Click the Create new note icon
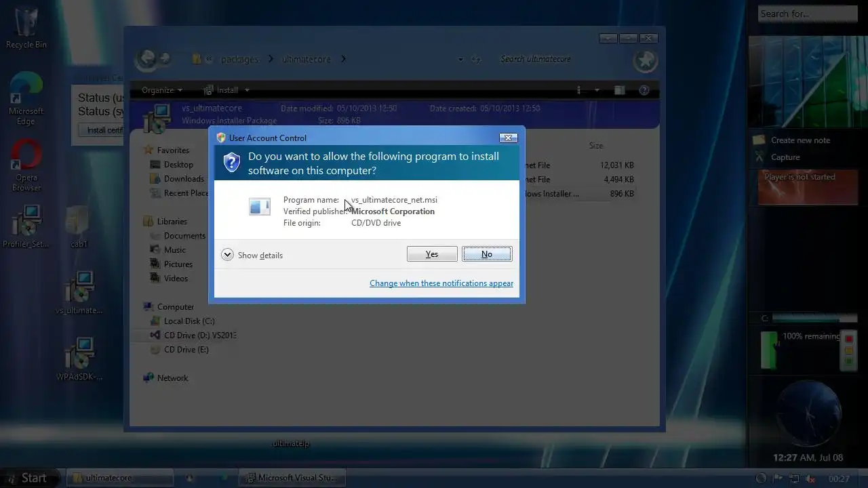 click(759, 140)
